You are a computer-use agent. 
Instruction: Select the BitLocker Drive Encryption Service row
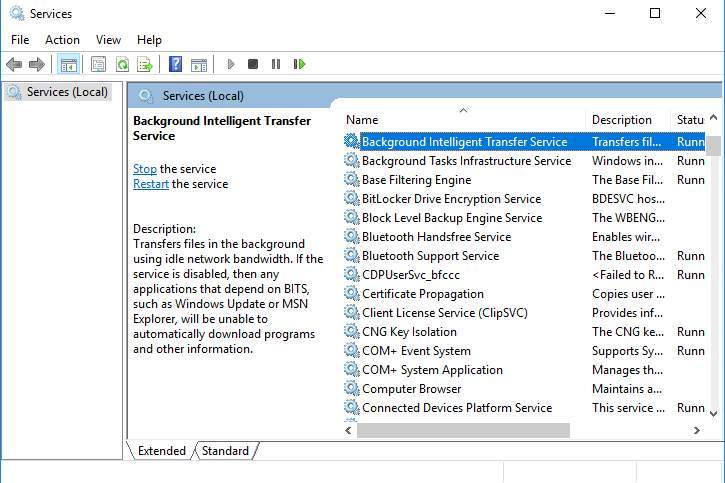pyautogui.click(x=451, y=199)
